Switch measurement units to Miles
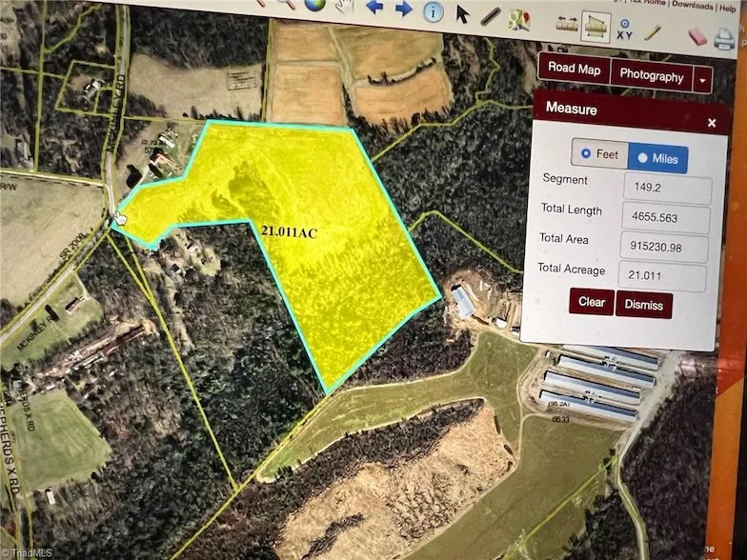The height and width of the screenshot is (560, 747). 657,159
